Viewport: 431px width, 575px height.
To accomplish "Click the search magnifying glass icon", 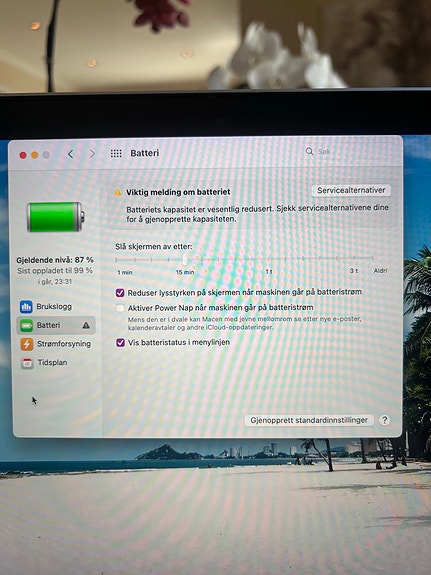I will (x=309, y=151).
